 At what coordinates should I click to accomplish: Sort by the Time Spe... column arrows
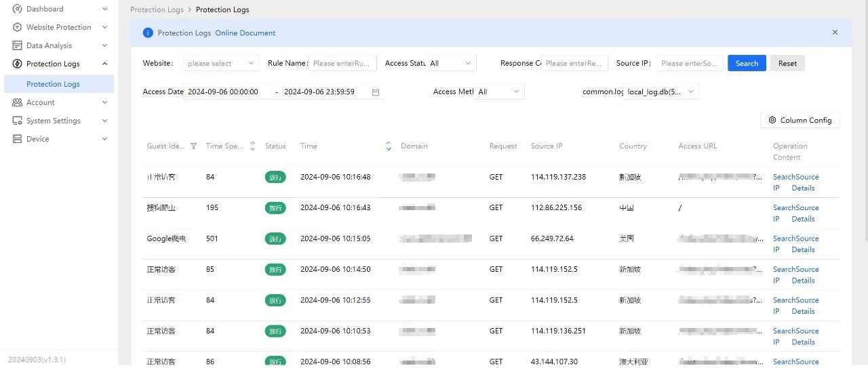252,146
